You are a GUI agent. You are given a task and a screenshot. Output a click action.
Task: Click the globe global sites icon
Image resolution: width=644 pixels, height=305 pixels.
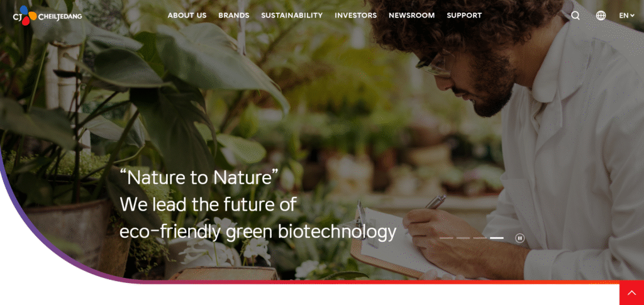click(601, 16)
